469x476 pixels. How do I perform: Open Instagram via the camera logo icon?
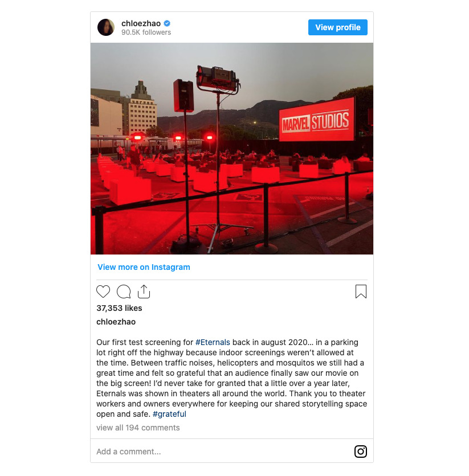pos(361,452)
